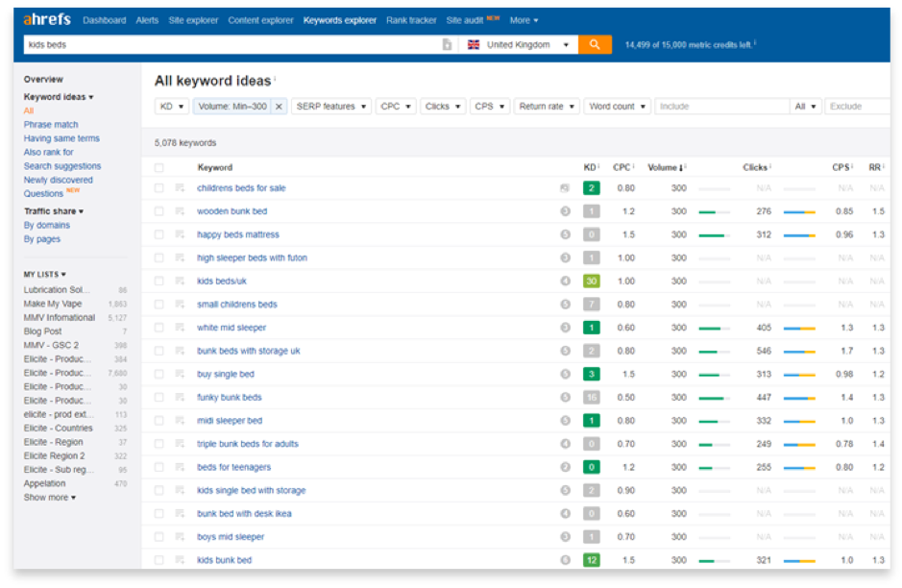Tick the checkbox for kids bunk bed
This screenshot has height=588, width=902.
pyautogui.click(x=158, y=560)
